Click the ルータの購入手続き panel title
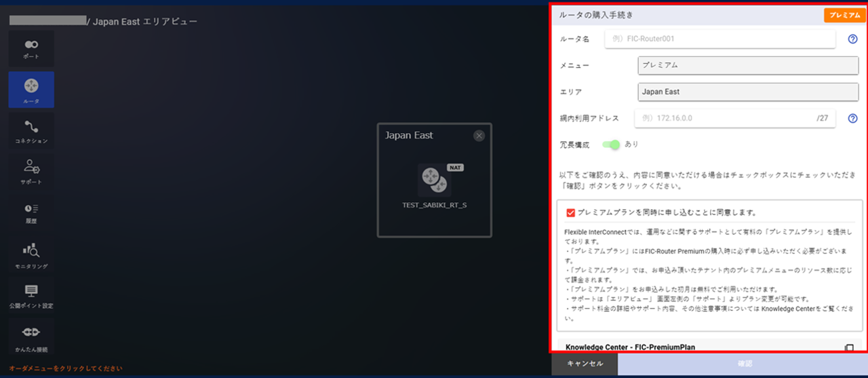The image size is (868, 378). pos(597,15)
